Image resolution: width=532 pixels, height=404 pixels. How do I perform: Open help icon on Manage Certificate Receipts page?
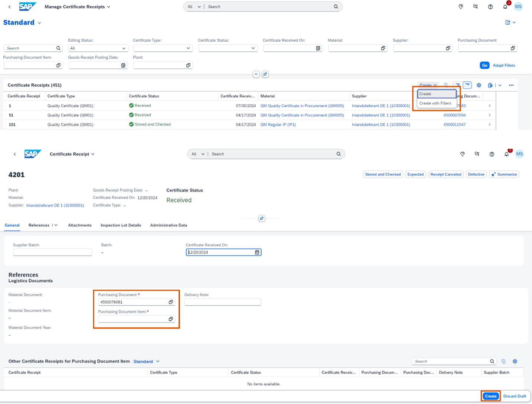coord(490,7)
